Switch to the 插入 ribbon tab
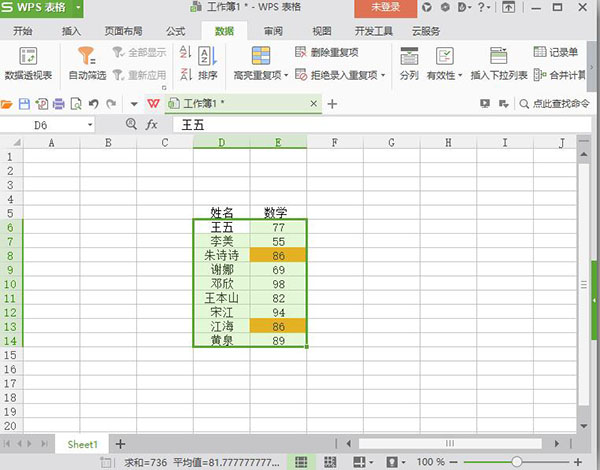 (x=72, y=31)
